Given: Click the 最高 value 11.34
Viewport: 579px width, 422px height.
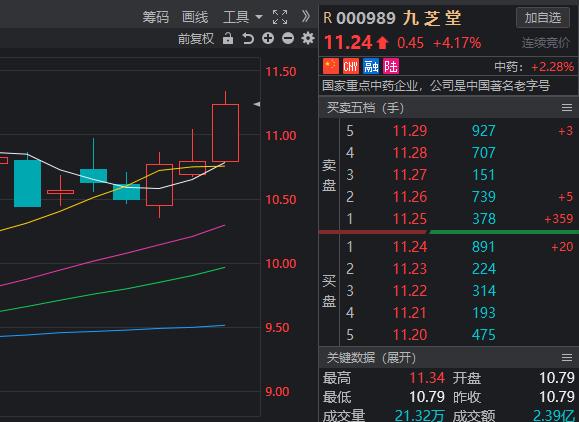Looking at the screenshot, I should click(427, 378).
